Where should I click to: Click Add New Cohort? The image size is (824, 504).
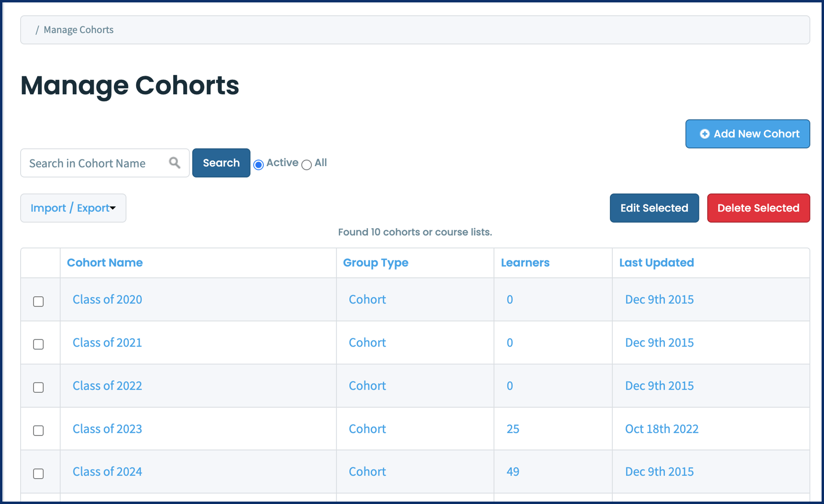tap(747, 134)
